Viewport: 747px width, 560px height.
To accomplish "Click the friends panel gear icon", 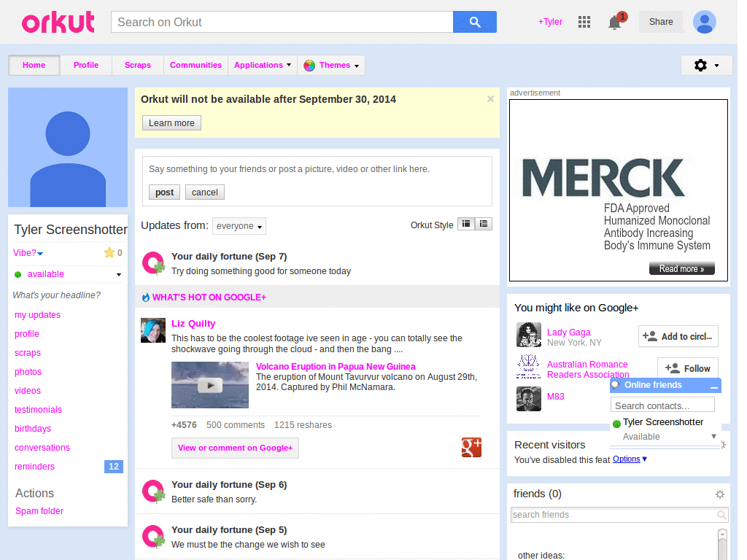I will (x=720, y=494).
